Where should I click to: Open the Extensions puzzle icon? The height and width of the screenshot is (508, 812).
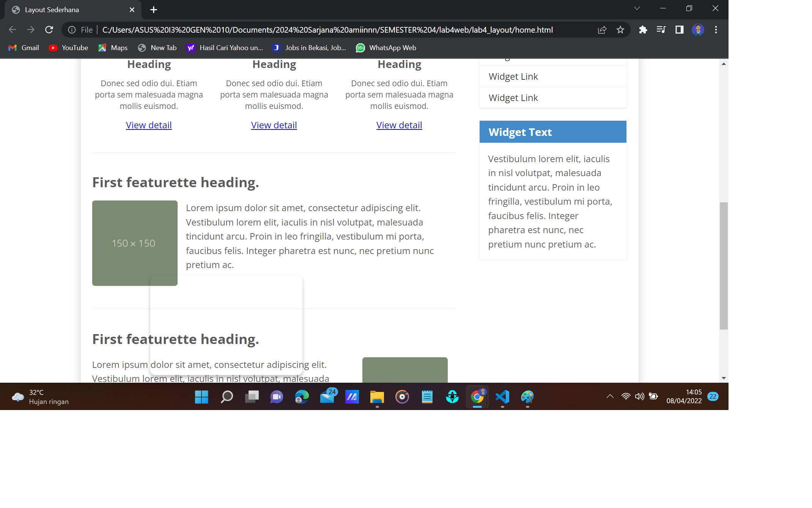pyautogui.click(x=643, y=30)
